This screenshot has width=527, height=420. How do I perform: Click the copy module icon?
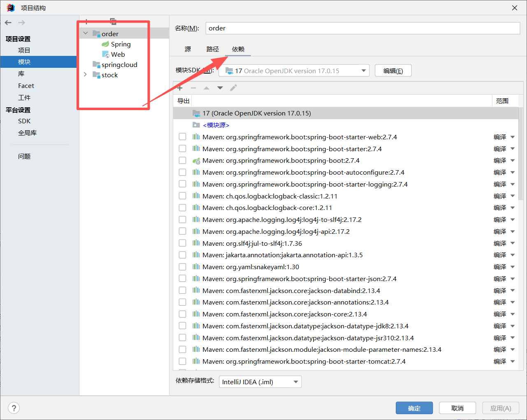pos(113,21)
